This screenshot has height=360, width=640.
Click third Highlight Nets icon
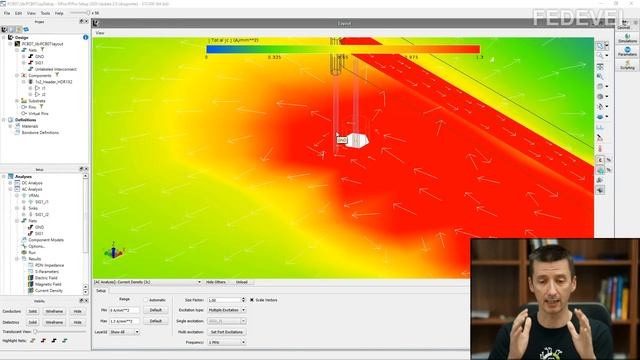[x=54, y=340]
